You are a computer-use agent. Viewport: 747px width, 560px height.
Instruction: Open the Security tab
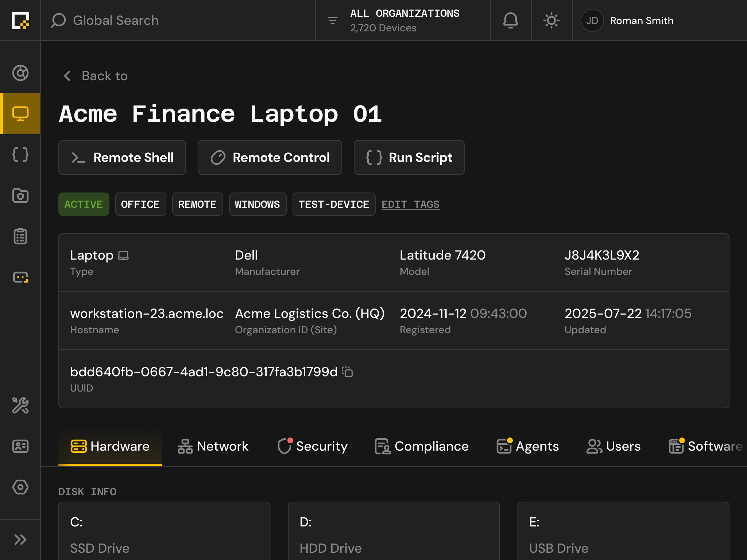coord(313,446)
